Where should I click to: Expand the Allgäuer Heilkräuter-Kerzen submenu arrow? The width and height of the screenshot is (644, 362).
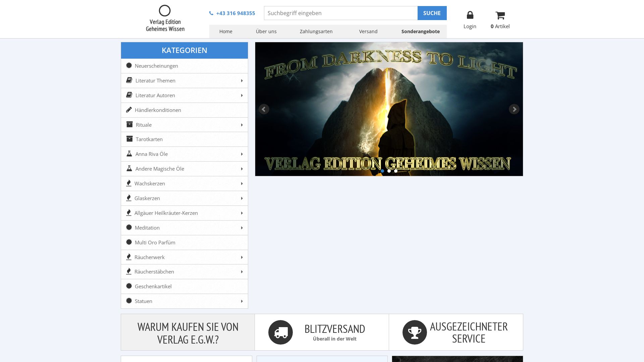(x=242, y=213)
